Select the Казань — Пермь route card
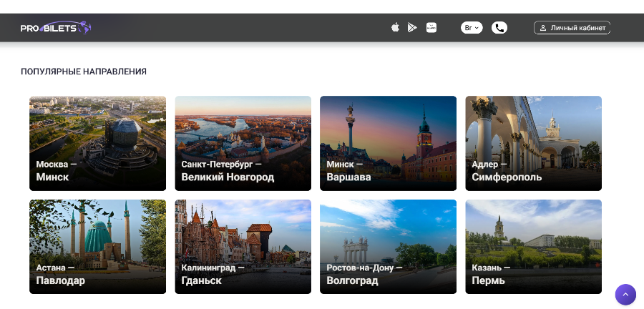The height and width of the screenshot is (309, 644). [x=533, y=246]
